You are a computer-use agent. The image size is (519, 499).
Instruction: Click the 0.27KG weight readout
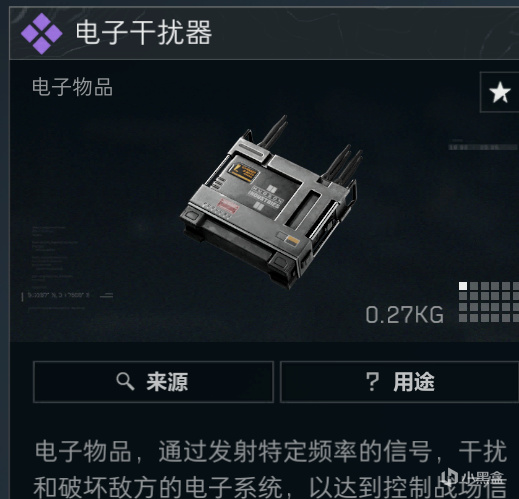(x=405, y=315)
